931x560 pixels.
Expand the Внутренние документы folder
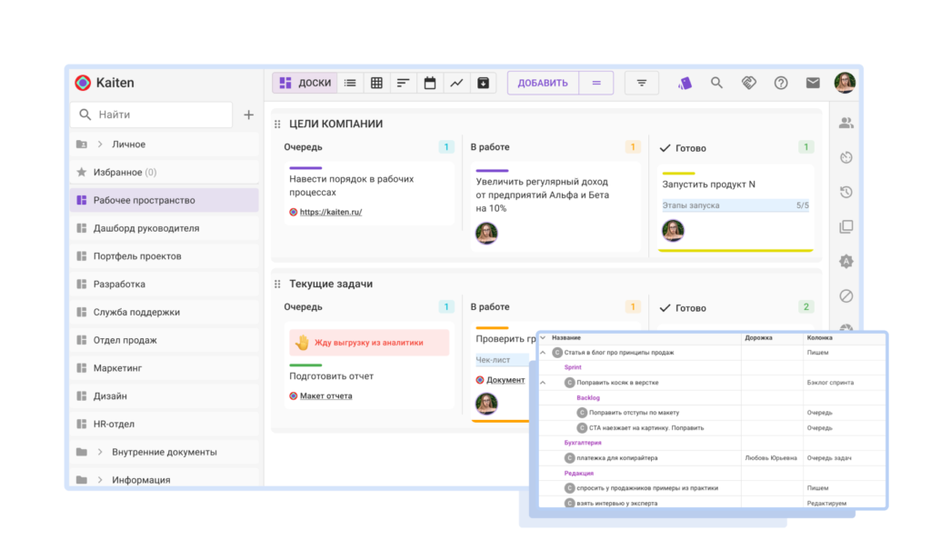(100, 452)
